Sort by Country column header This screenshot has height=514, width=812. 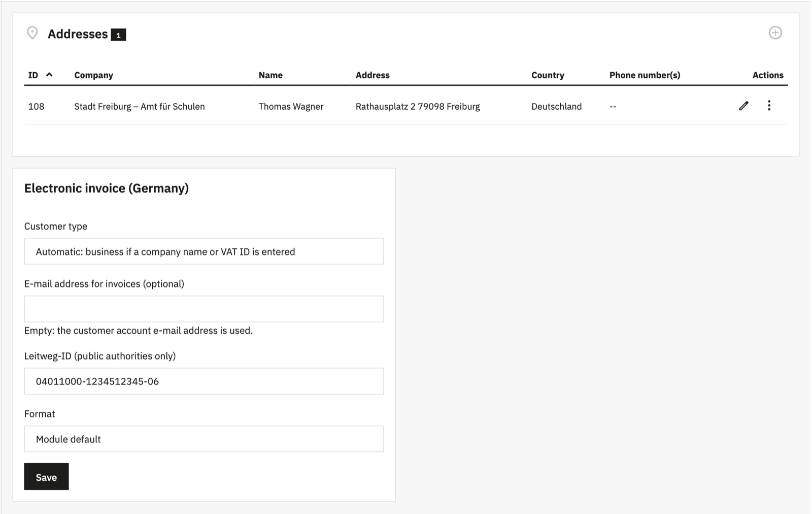548,75
